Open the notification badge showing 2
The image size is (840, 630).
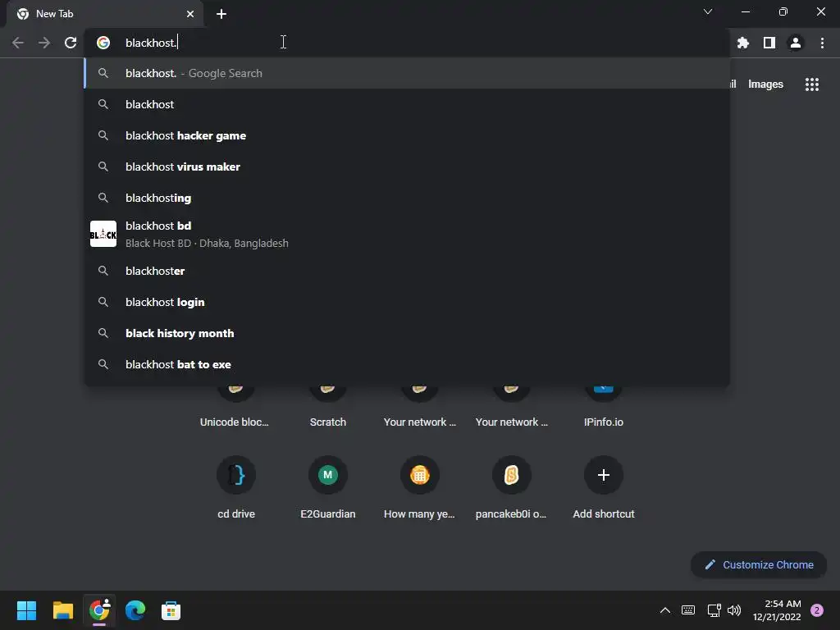(x=816, y=610)
